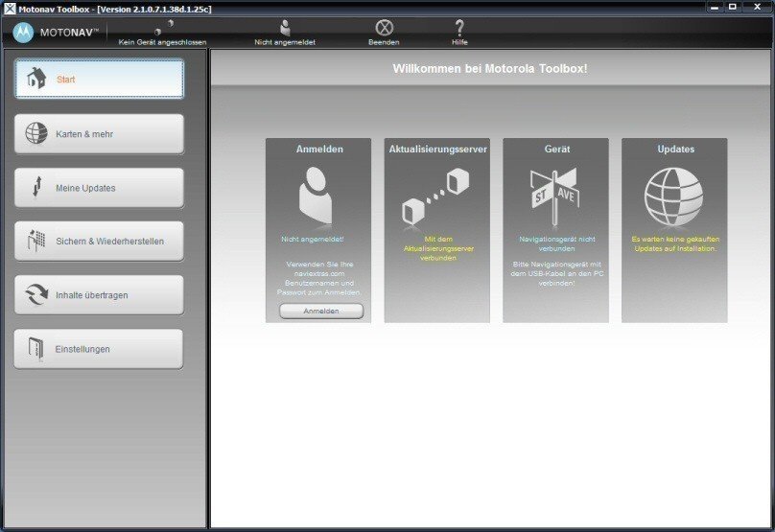Click the Aktualisierungsserver card heading
This screenshot has height=532, width=775.
pyautogui.click(x=438, y=149)
